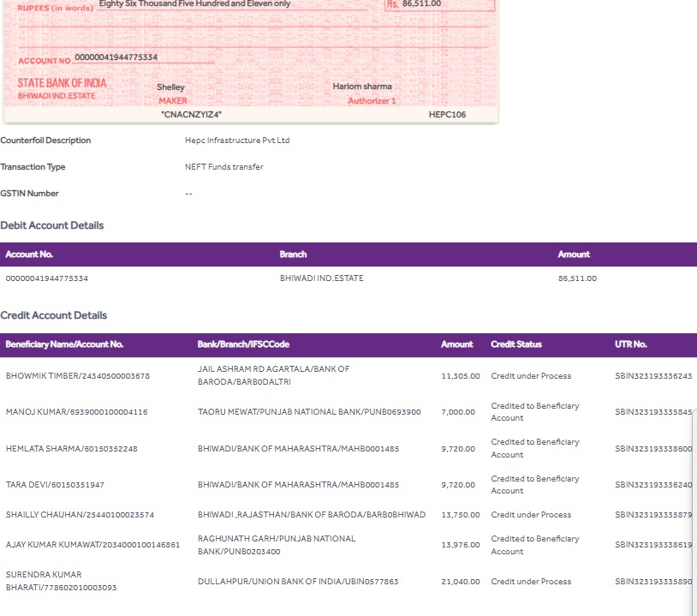Select beneficiary TARA DEVI/60150351947
The width and height of the screenshot is (697, 616).
55,485
